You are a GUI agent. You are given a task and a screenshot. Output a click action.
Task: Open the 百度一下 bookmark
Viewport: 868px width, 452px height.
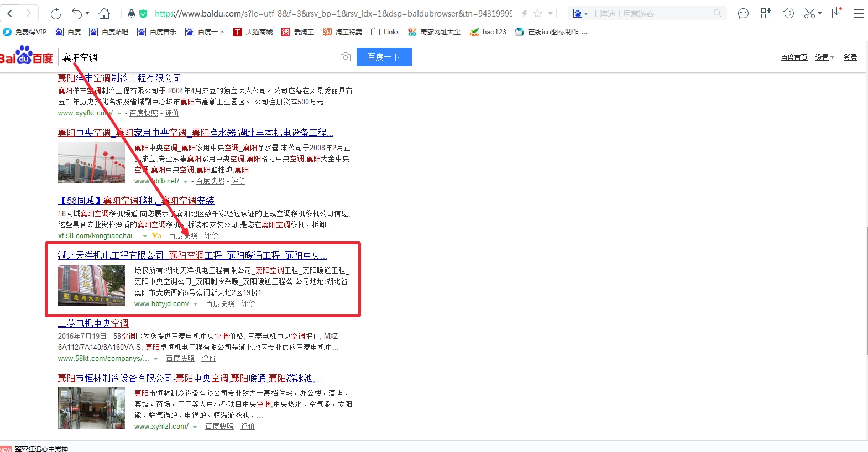tap(205, 32)
